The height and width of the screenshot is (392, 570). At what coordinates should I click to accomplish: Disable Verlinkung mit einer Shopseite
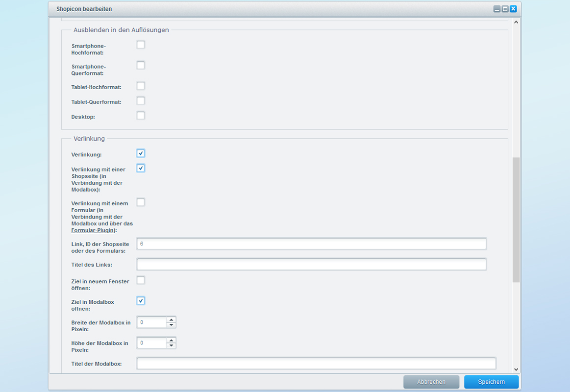141,168
